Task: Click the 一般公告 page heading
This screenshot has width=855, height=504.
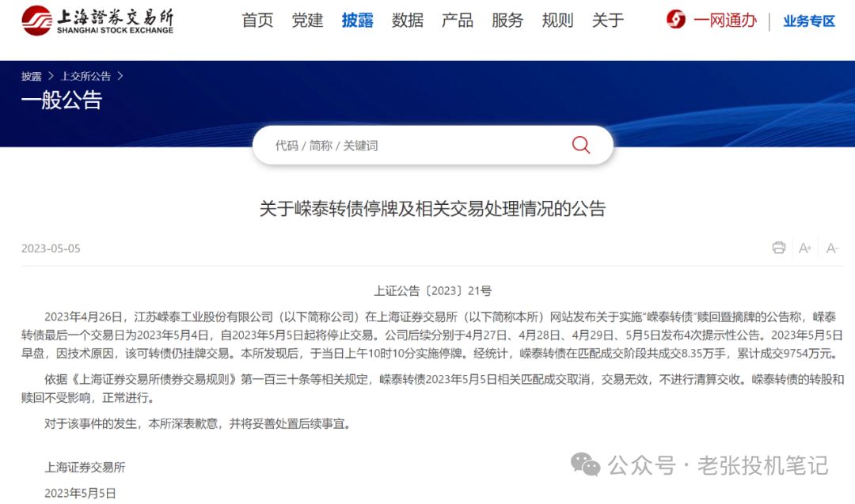Action: [62, 100]
